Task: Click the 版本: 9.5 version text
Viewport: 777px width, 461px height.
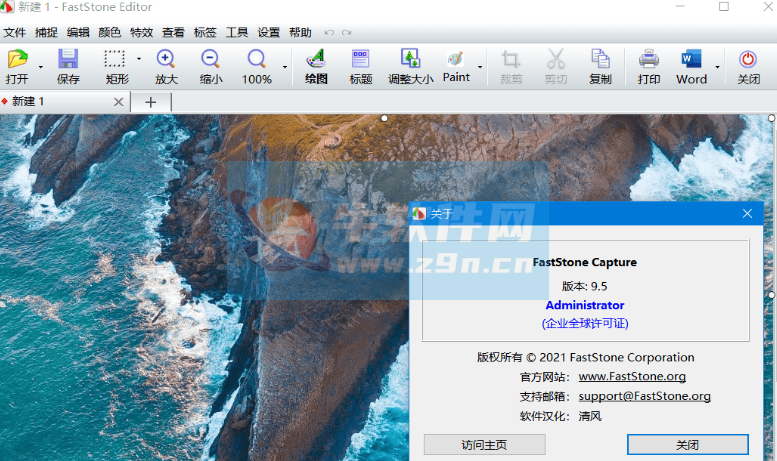Action: (x=584, y=286)
